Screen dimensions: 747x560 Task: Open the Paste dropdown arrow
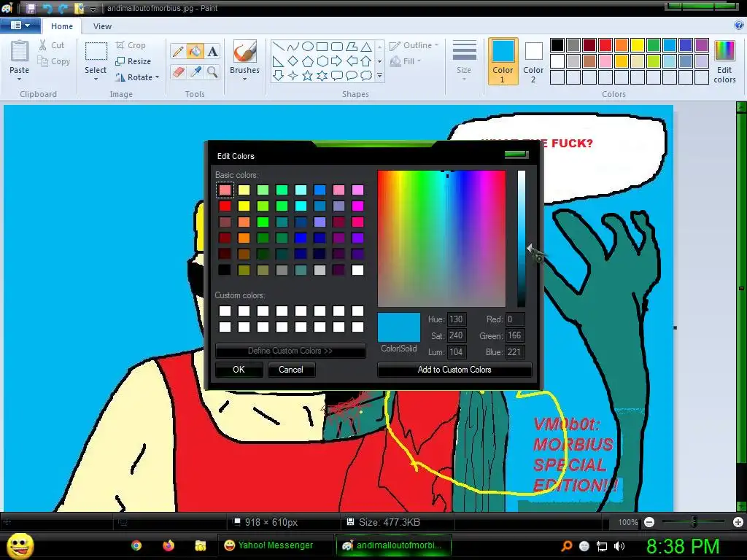[x=20, y=79]
